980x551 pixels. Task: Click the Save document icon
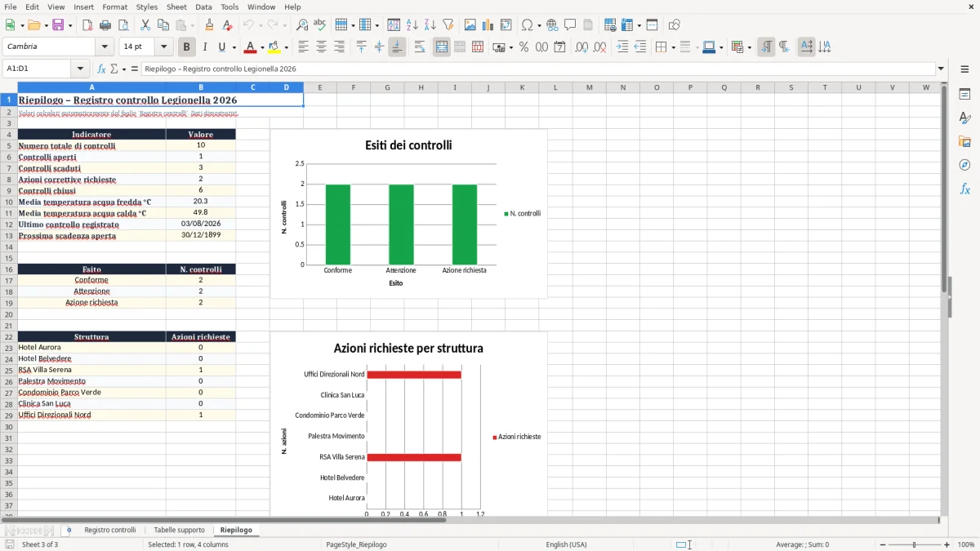click(x=58, y=25)
